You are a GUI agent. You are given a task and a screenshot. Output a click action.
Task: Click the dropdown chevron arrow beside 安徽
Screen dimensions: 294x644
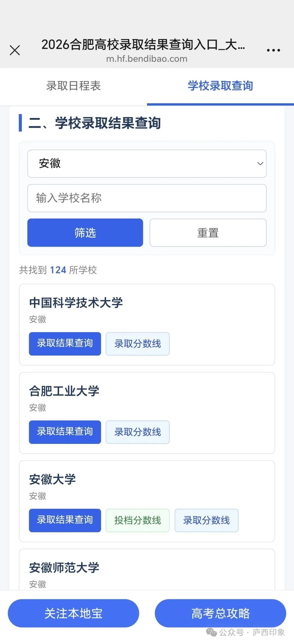pos(260,164)
